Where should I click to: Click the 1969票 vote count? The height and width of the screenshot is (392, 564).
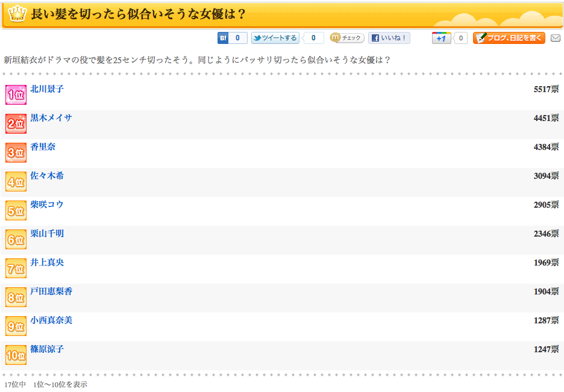click(546, 263)
